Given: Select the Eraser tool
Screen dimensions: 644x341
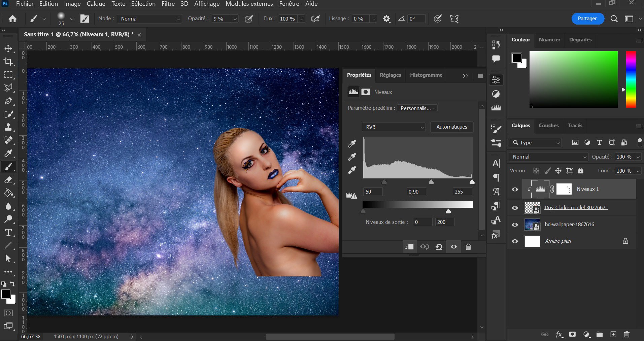Looking at the screenshot, I should tap(8, 180).
